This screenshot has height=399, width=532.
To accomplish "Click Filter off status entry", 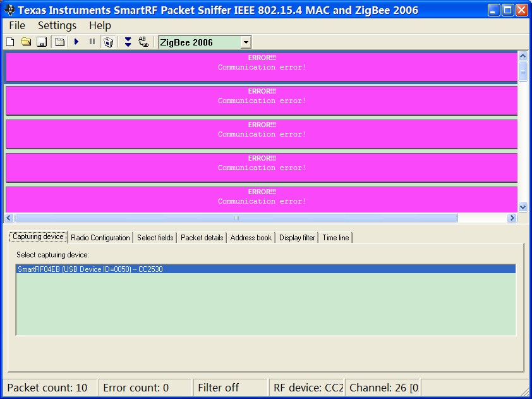I will (x=231, y=388).
